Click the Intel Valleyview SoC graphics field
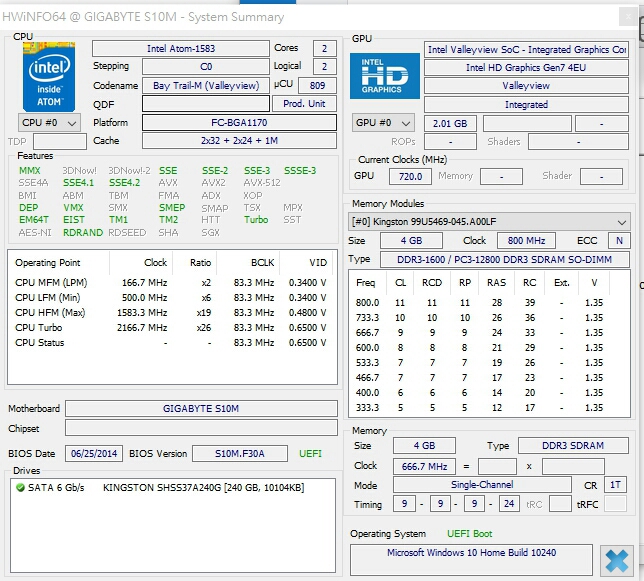The width and height of the screenshot is (644, 581). (526, 50)
